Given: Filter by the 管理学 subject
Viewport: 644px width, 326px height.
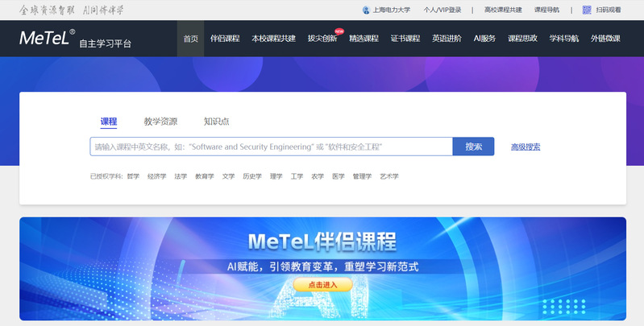Looking at the screenshot, I should coord(362,176).
